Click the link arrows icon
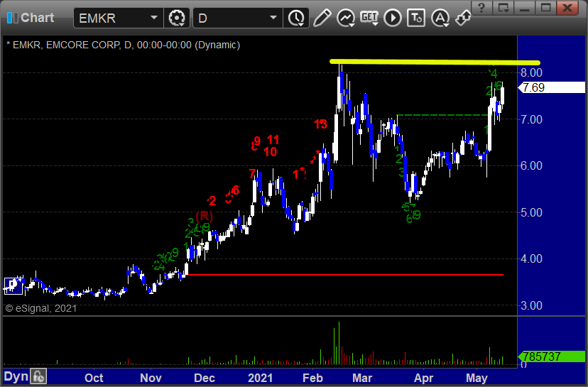588x387 pixels. (x=463, y=18)
